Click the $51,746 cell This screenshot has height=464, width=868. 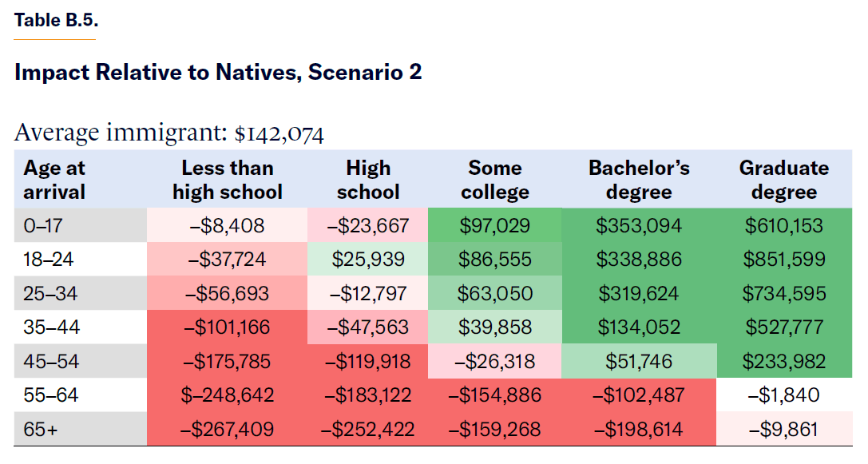point(639,362)
